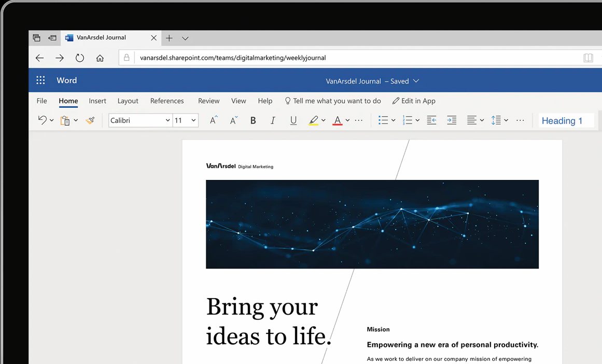
Task: Switch to the View tab
Action: tap(239, 101)
